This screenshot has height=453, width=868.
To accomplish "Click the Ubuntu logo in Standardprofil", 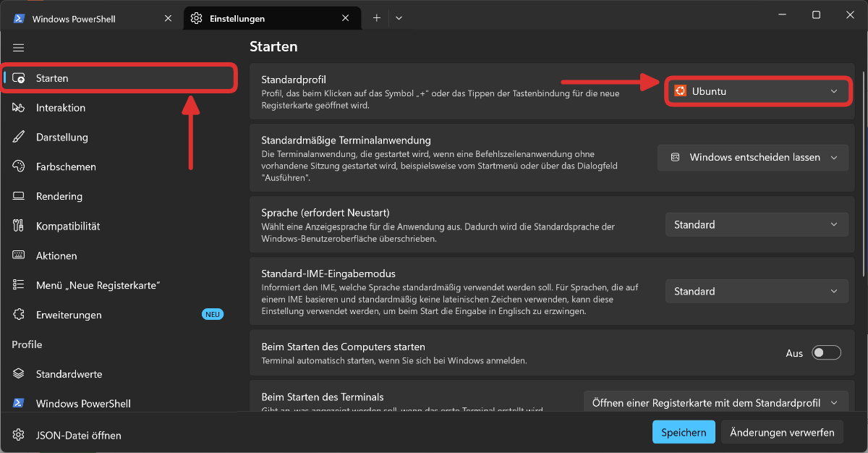I will (x=680, y=91).
